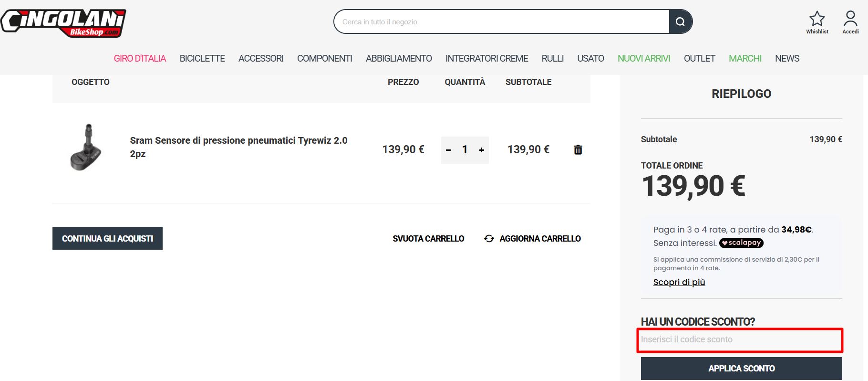
Task: Click APPLICA SCONTO button
Action: click(x=741, y=369)
